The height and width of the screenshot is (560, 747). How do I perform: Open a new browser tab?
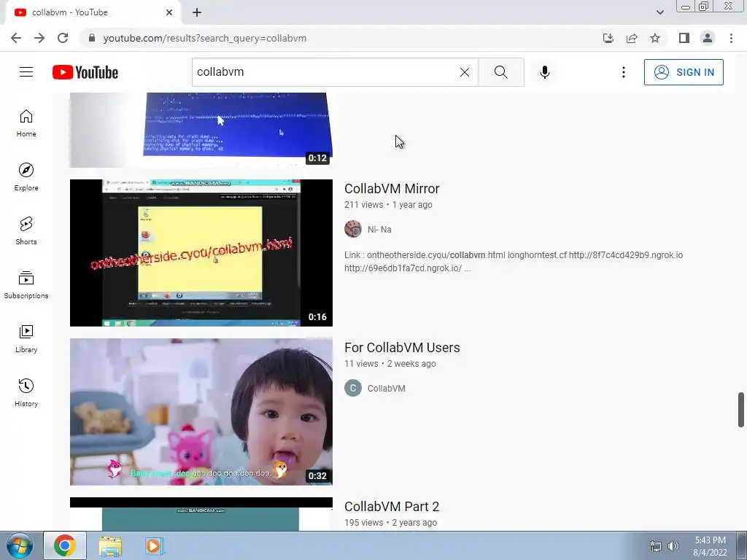tap(197, 12)
